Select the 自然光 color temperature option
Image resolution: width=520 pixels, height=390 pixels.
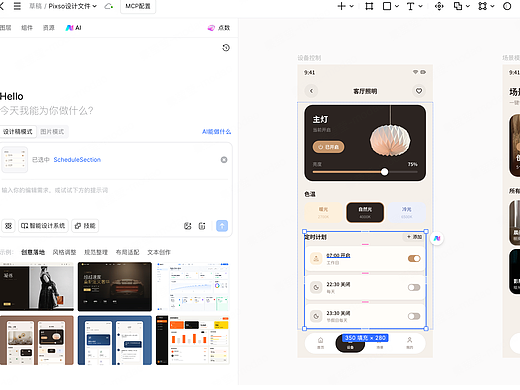(365, 212)
